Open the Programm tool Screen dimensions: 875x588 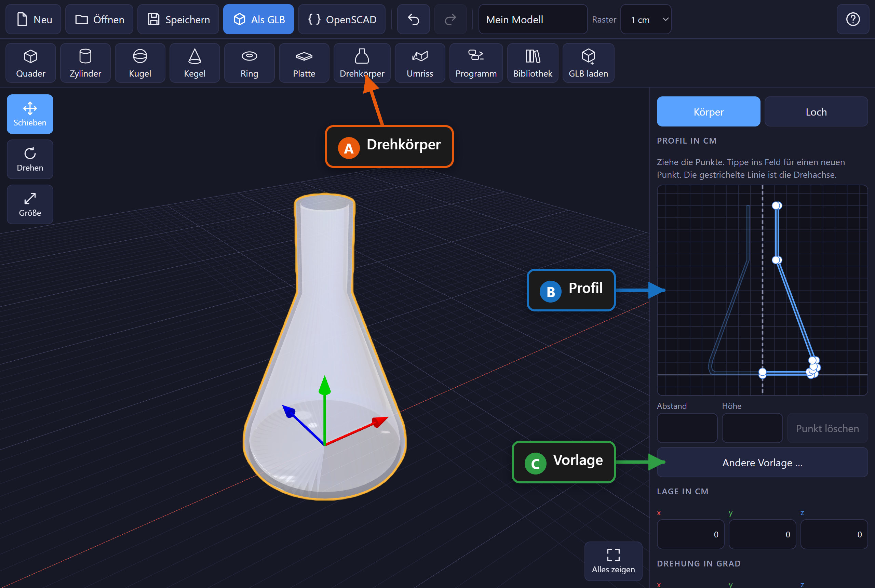tap(476, 63)
